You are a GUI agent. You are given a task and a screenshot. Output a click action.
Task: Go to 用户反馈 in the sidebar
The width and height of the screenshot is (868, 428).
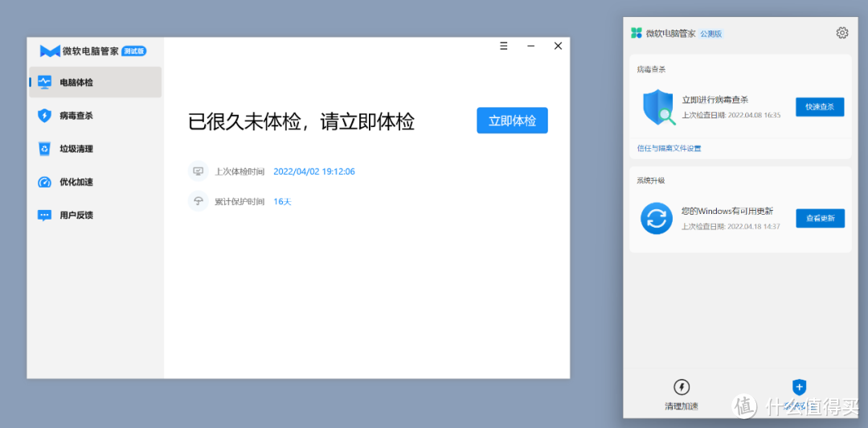click(x=95, y=215)
